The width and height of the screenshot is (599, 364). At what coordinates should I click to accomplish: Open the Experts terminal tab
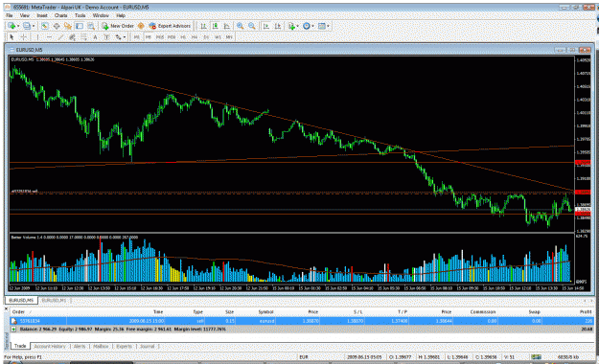(125, 346)
